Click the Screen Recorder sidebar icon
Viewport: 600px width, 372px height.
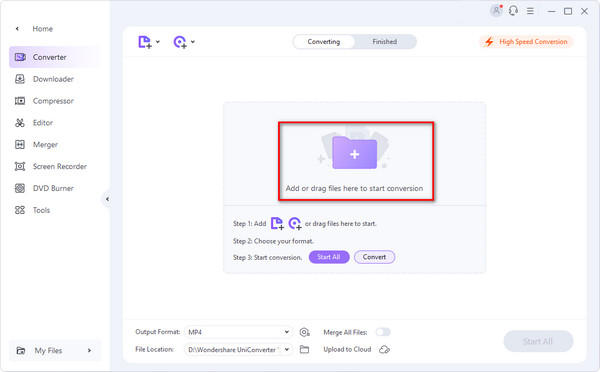[20, 166]
